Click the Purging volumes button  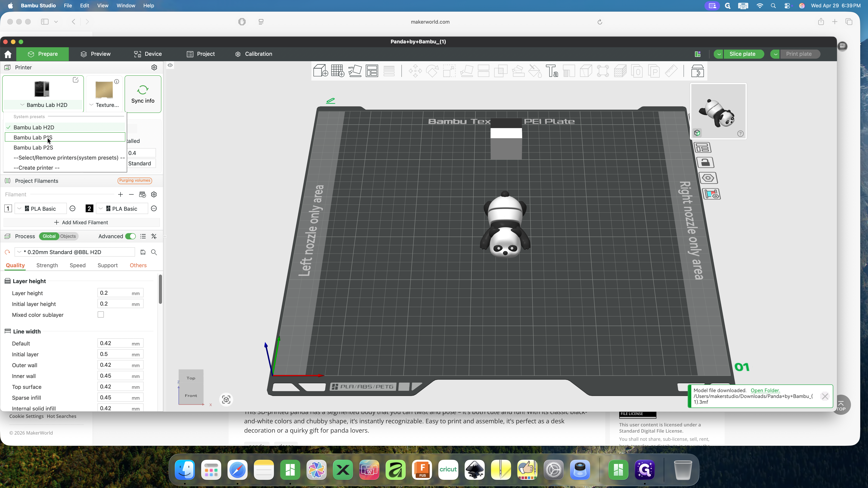tap(135, 180)
